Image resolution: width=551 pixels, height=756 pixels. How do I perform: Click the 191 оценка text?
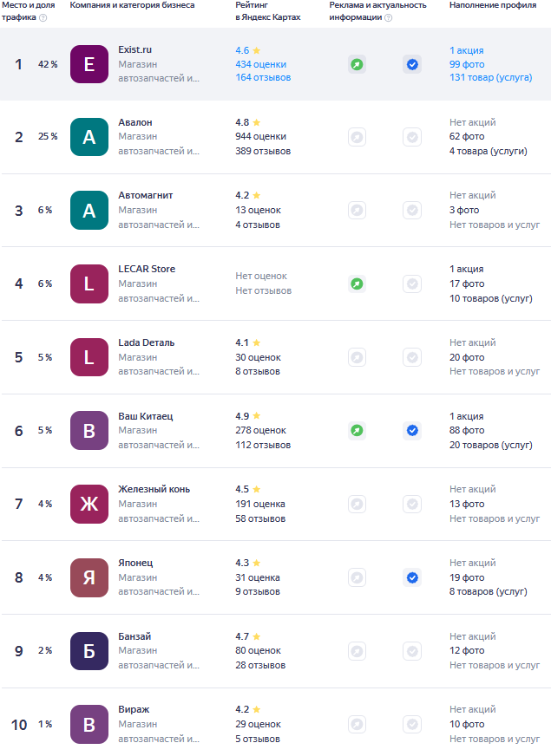(x=260, y=504)
